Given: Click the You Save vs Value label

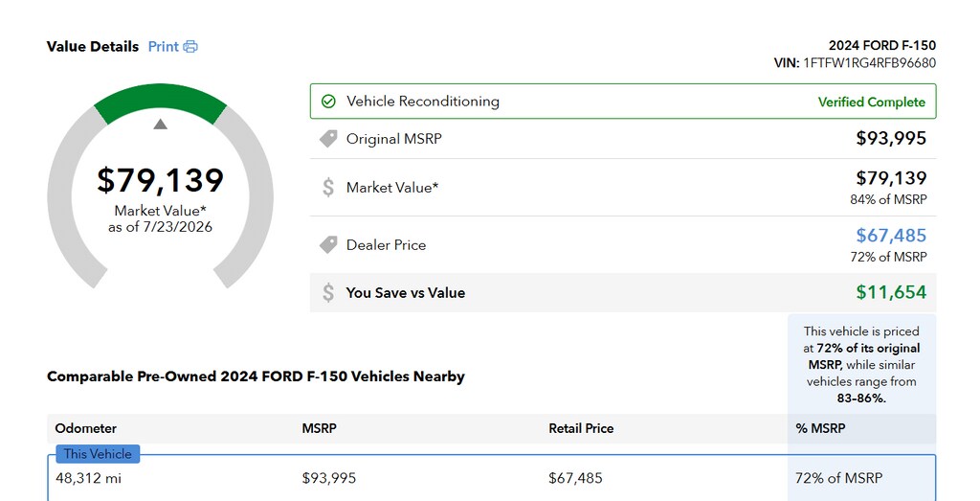Looking at the screenshot, I should 406,293.
